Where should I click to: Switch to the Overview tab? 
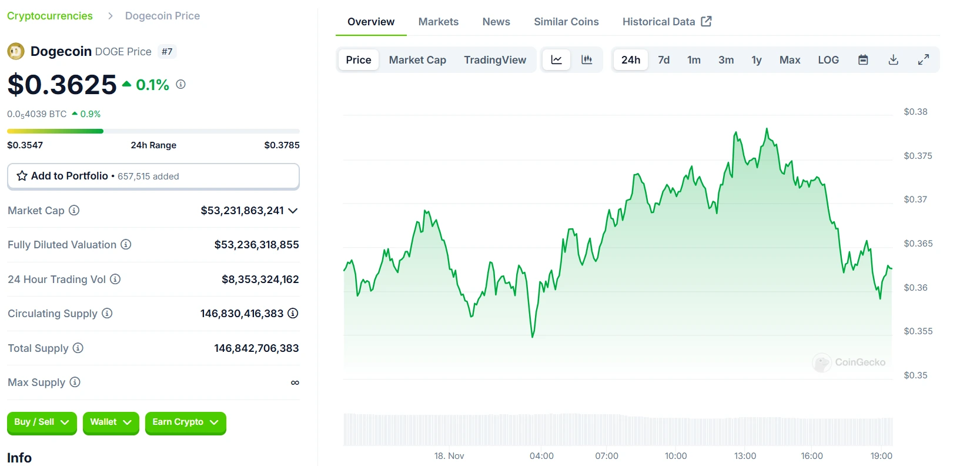point(371,22)
